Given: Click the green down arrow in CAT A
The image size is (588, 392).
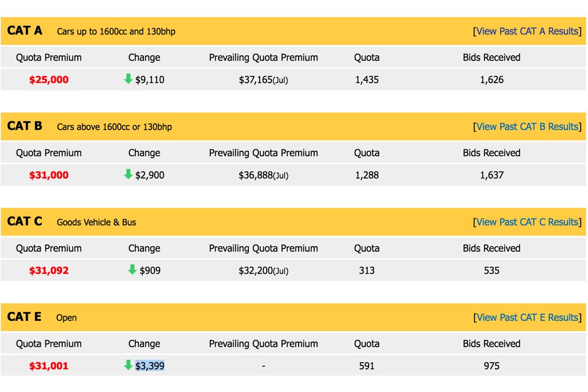Looking at the screenshot, I should click(x=128, y=79).
